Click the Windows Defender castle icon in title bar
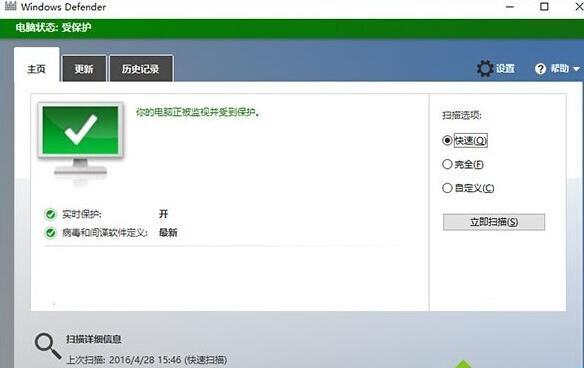This screenshot has width=584, height=368. (x=10, y=6)
